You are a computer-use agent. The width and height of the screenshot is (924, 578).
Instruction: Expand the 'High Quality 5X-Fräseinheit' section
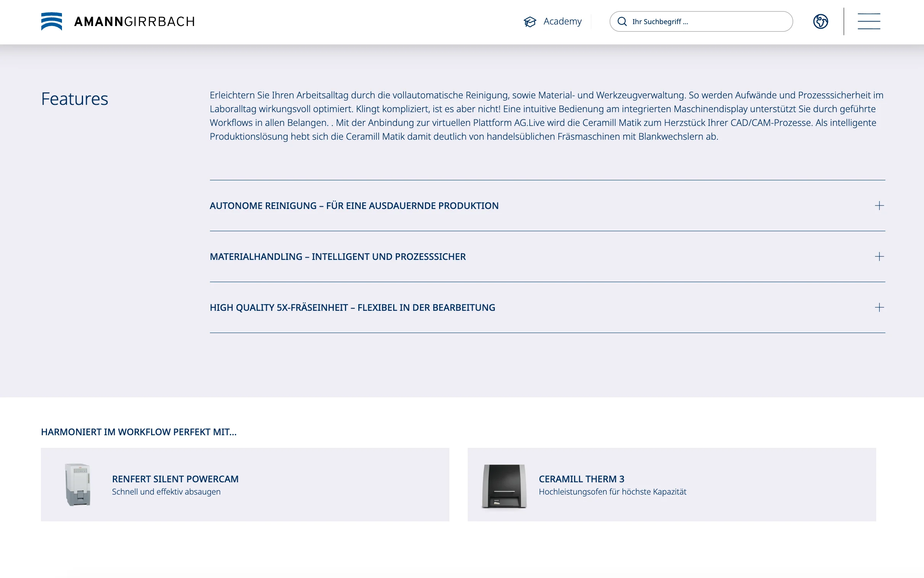coord(547,307)
